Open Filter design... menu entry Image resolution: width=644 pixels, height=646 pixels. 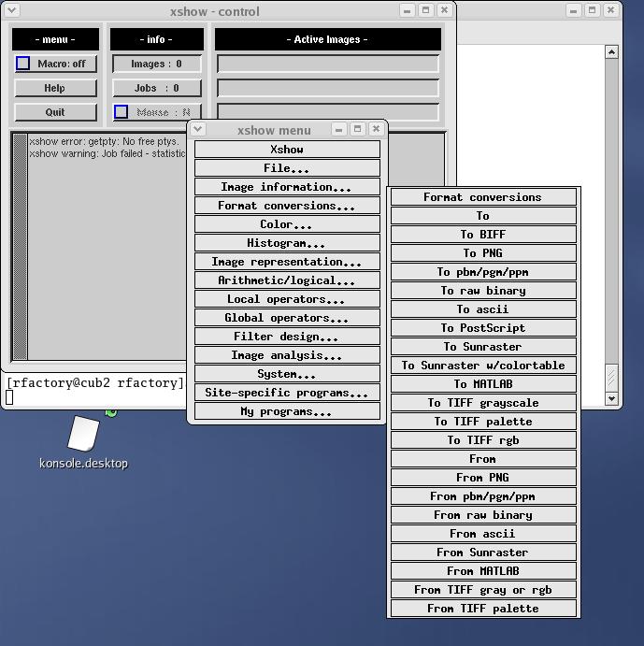(287, 337)
